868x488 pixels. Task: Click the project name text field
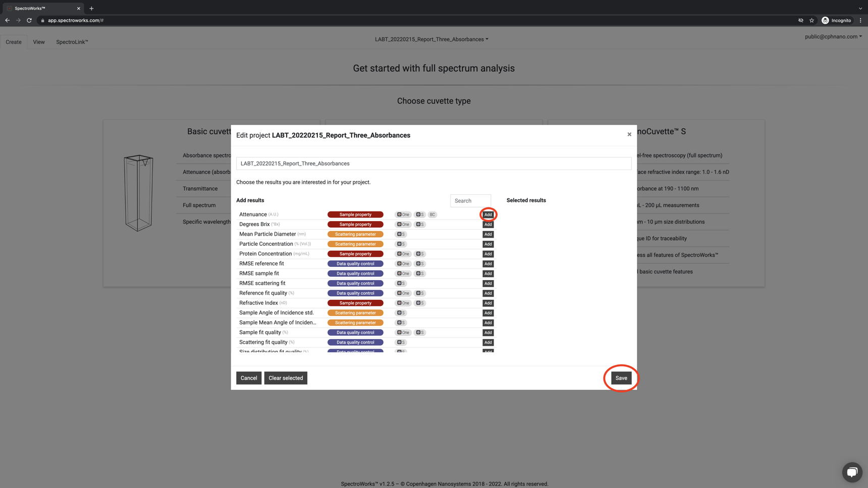click(x=433, y=164)
